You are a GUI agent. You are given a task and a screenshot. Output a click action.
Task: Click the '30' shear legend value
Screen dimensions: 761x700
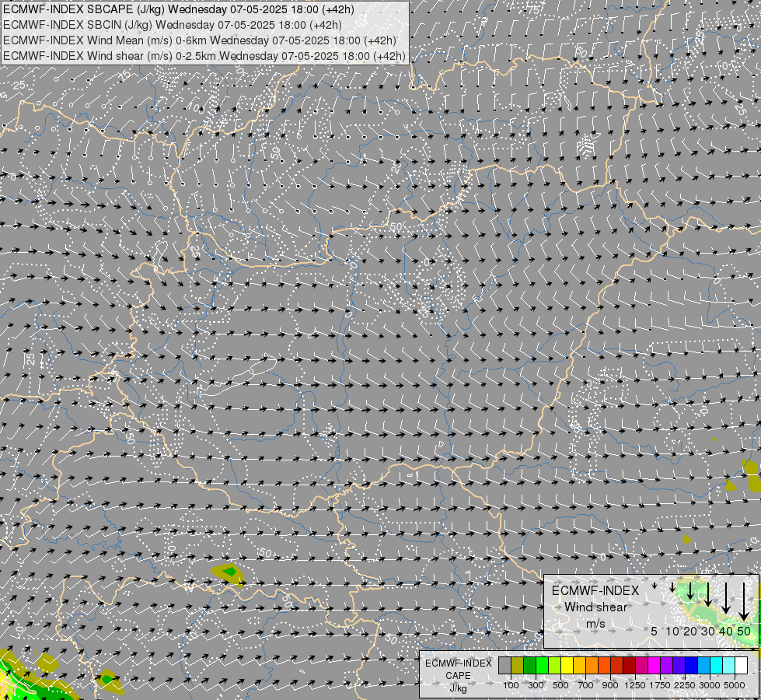click(708, 631)
